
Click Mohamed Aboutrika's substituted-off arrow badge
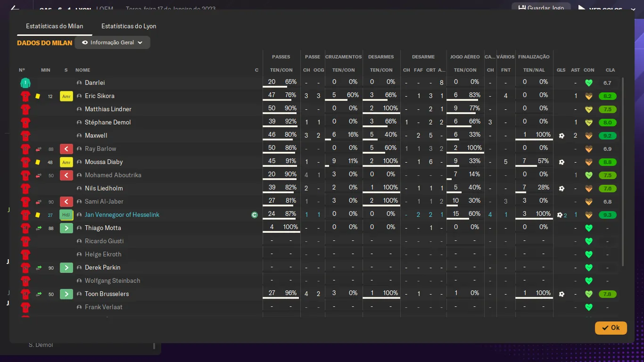(x=66, y=175)
